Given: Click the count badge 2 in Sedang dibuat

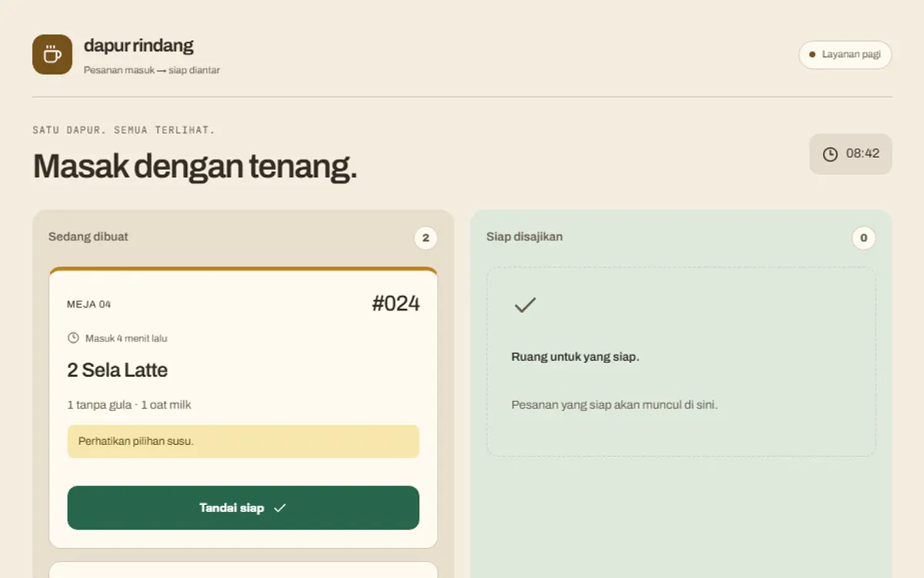Looking at the screenshot, I should pyautogui.click(x=426, y=238).
